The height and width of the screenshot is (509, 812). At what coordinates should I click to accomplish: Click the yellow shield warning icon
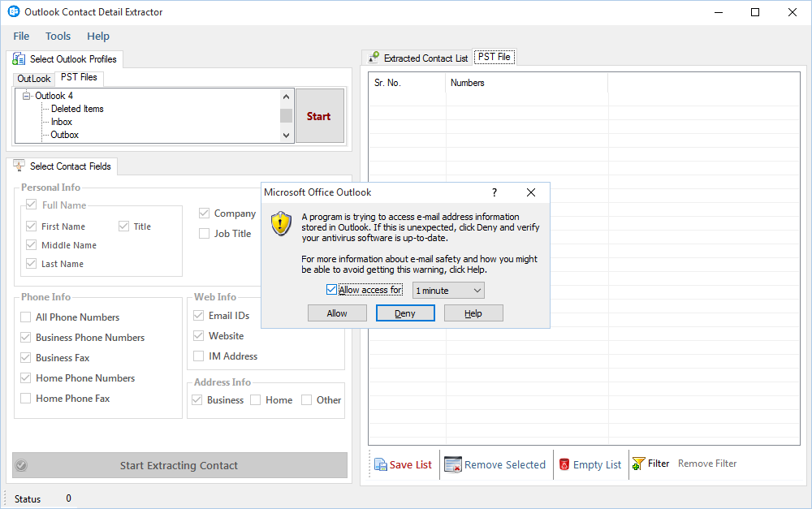pos(281,224)
